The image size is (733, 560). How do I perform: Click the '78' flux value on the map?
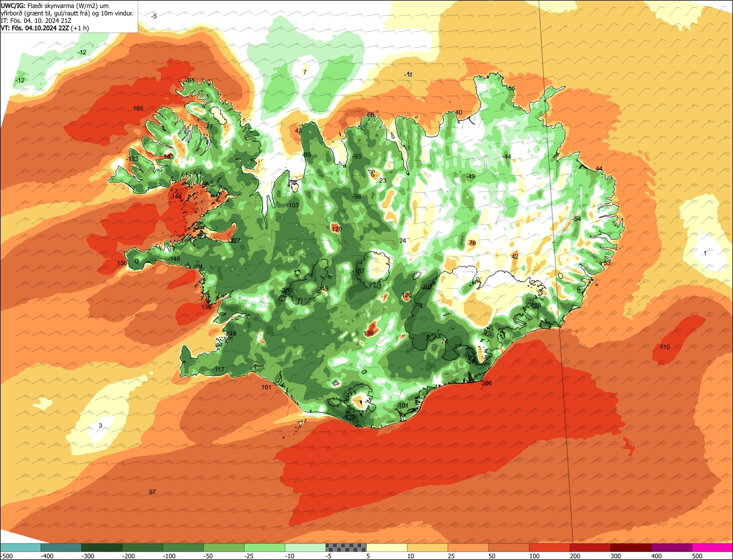click(x=472, y=243)
